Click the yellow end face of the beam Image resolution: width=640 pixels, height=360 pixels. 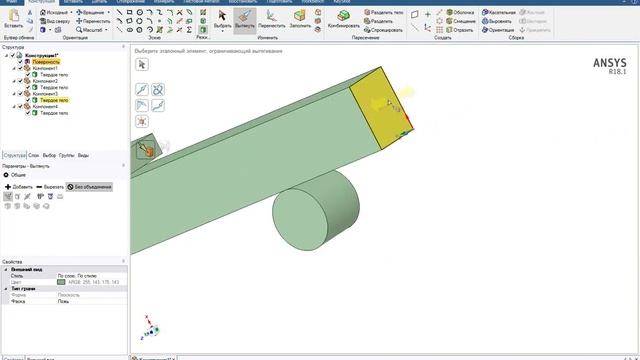(x=380, y=108)
